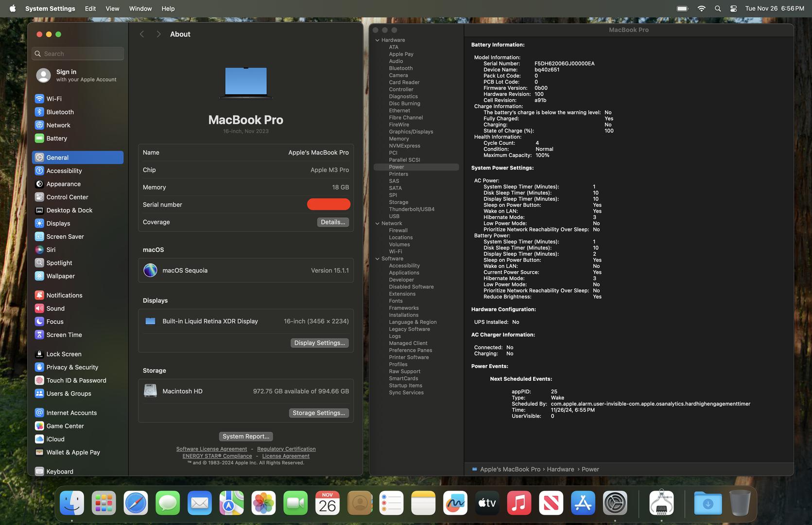Image resolution: width=812 pixels, height=525 pixels.
Task: Collapse the Hardware tree section
Action: [378, 40]
